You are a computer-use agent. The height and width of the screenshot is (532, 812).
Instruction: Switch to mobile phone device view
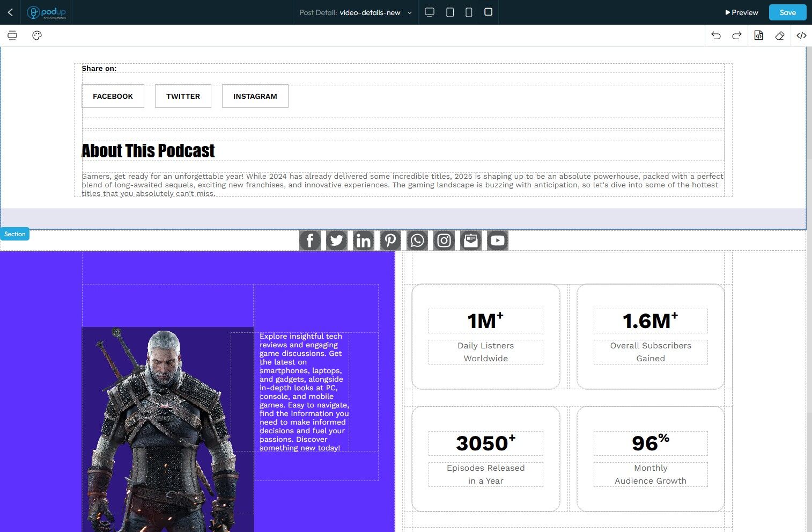tap(469, 12)
